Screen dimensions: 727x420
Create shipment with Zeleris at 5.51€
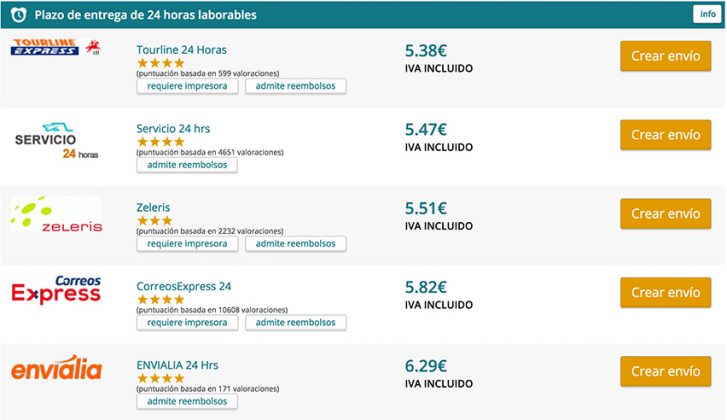coord(665,214)
